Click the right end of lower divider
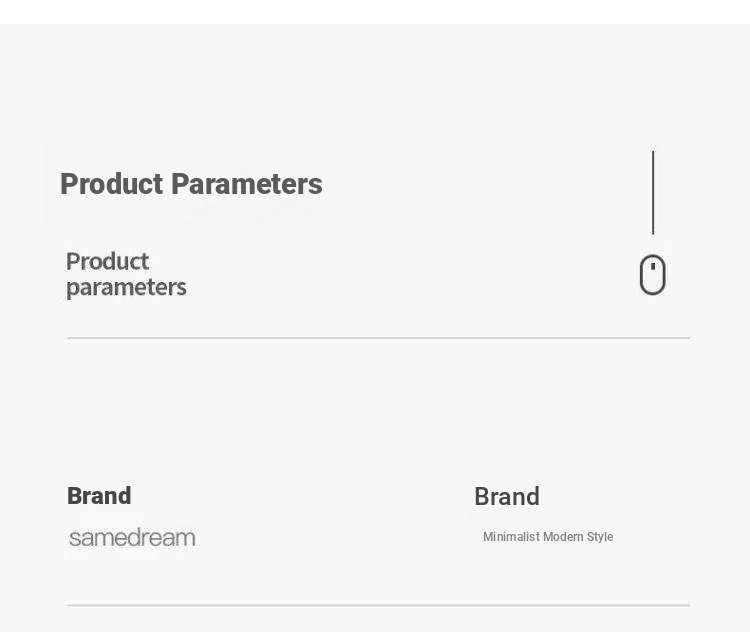750x632 pixels. 688,605
